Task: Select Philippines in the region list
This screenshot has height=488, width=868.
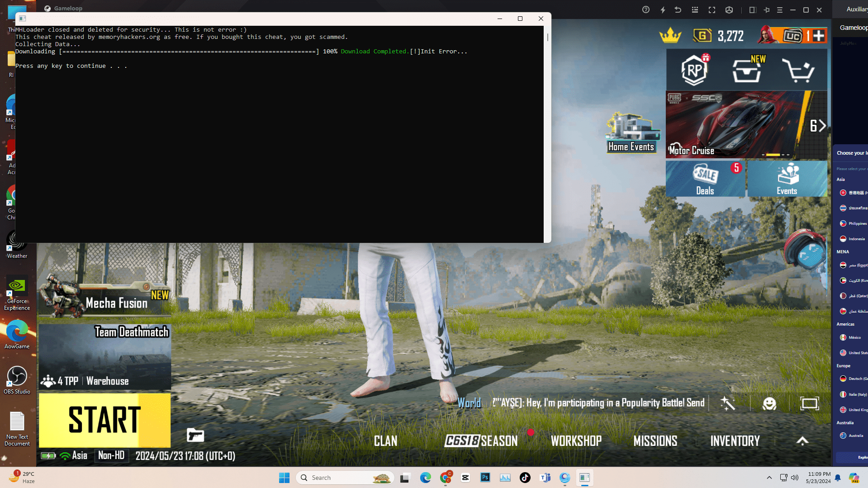Action: coord(853,223)
